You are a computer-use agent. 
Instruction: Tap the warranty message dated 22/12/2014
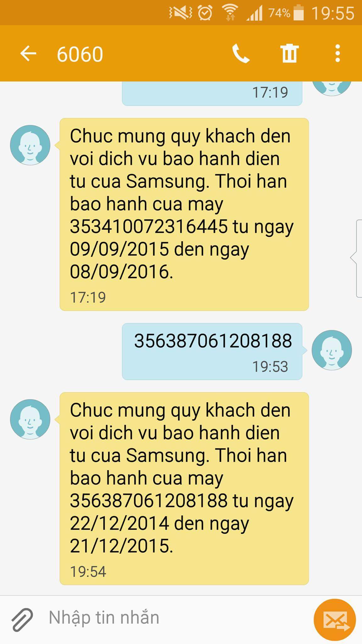(x=184, y=489)
